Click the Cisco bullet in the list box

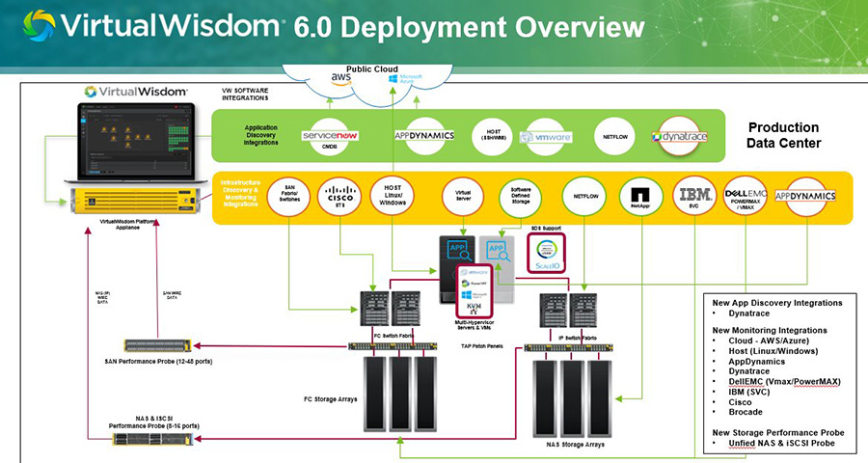click(x=740, y=402)
